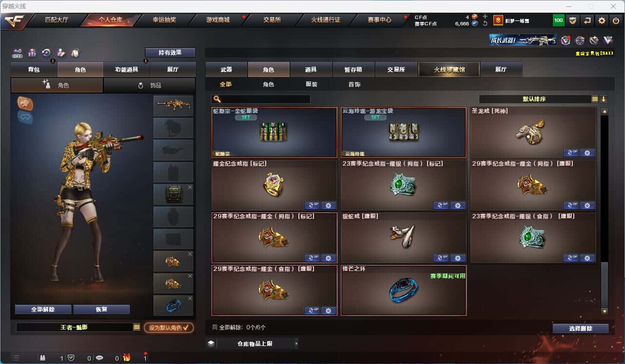Click the power exit icon in top bar

pos(616,20)
